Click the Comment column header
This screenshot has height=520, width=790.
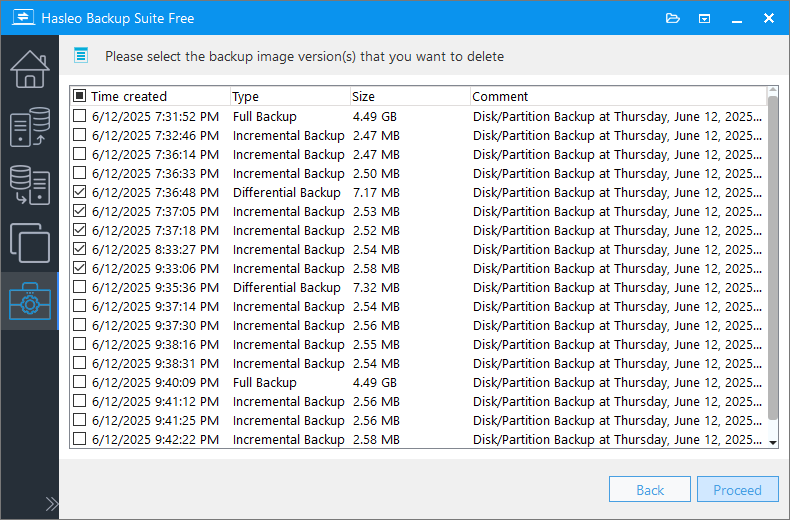[619, 96]
